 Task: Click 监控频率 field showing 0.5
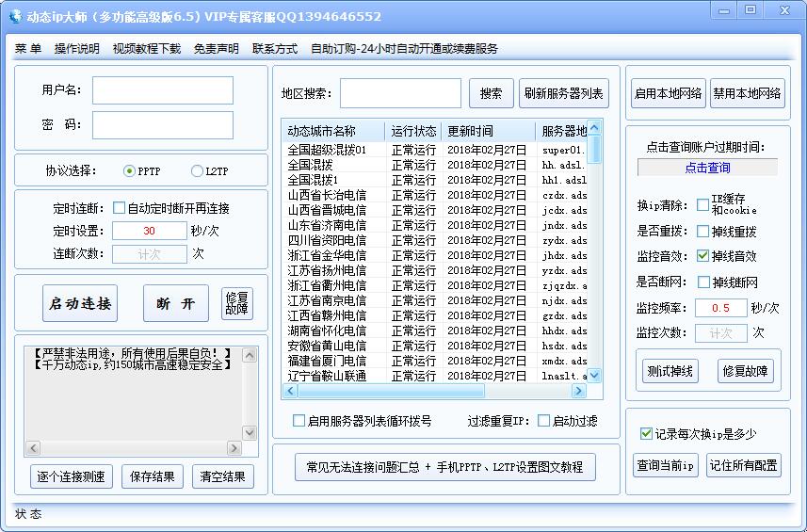pyautogui.click(x=720, y=308)
